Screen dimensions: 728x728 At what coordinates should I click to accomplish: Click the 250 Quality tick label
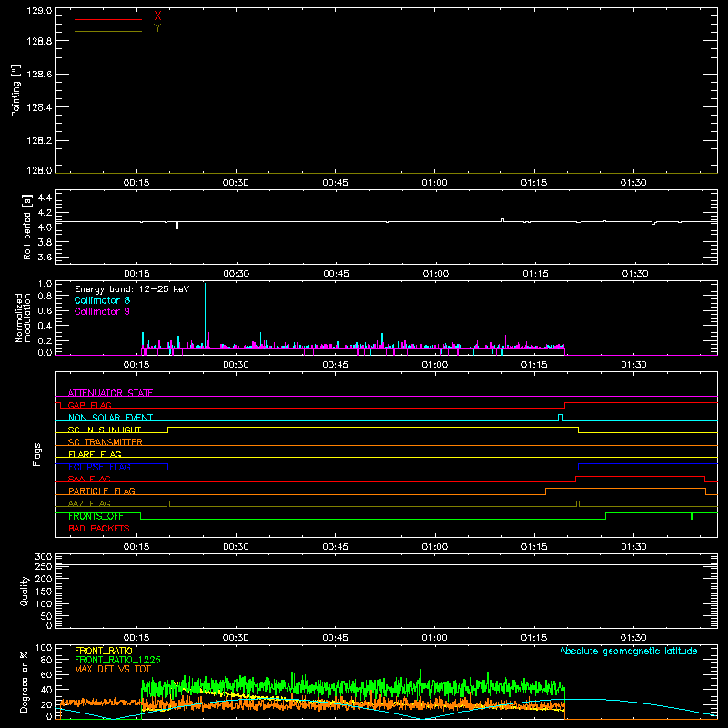point(43,567)
